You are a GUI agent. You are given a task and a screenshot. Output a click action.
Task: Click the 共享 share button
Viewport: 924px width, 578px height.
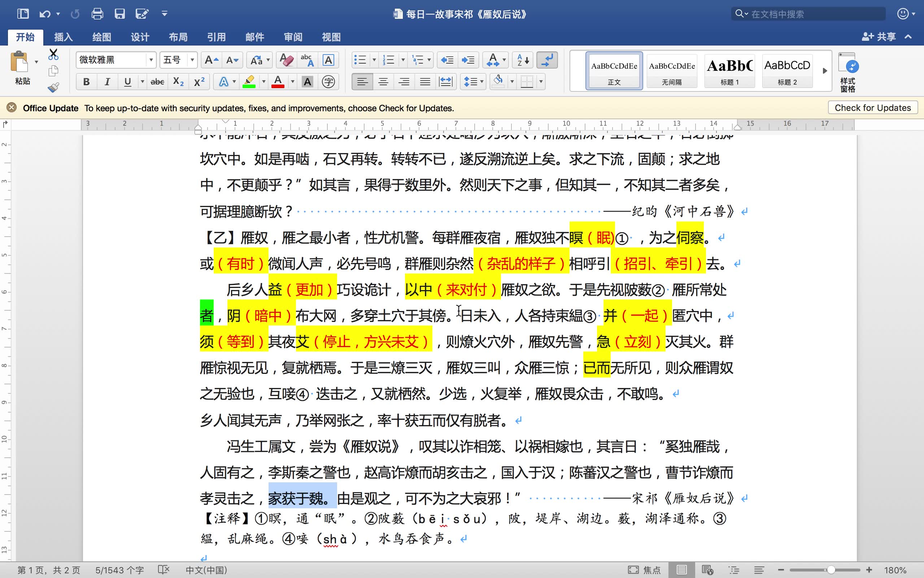[879, 37]
